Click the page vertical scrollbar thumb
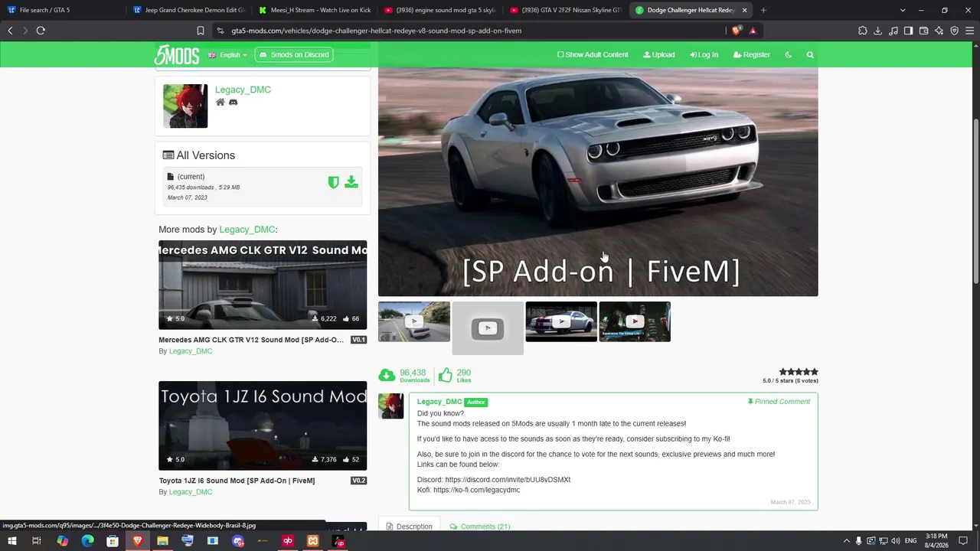Image resolution: width=980 pixels, height=551 pixels. pyautogui.click(x=975, y=202)
